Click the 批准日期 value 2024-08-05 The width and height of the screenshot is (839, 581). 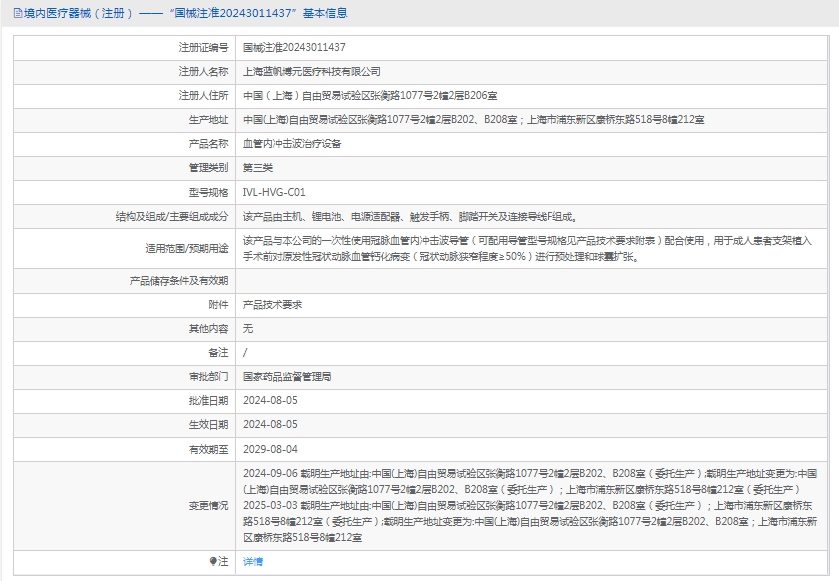(x=270, y=401)
